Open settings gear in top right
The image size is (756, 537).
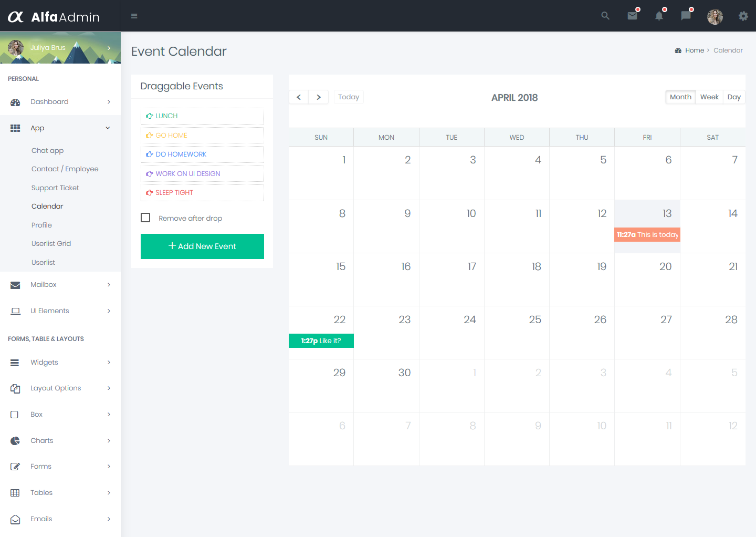click(743, 16)
